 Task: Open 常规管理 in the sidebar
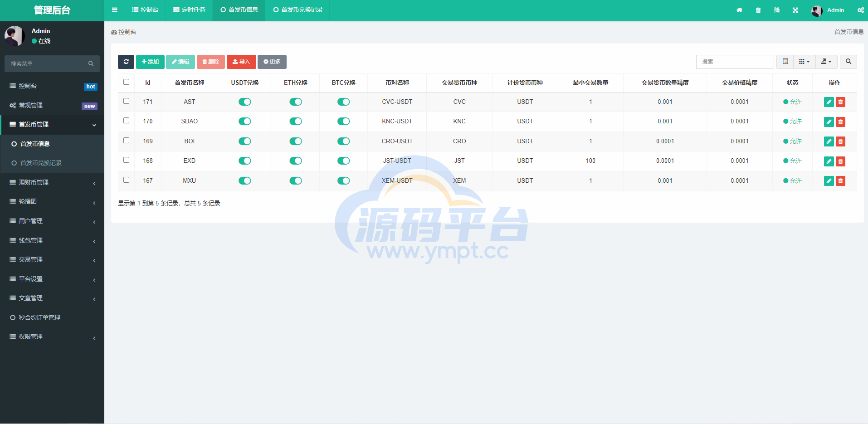click(52, 106)
